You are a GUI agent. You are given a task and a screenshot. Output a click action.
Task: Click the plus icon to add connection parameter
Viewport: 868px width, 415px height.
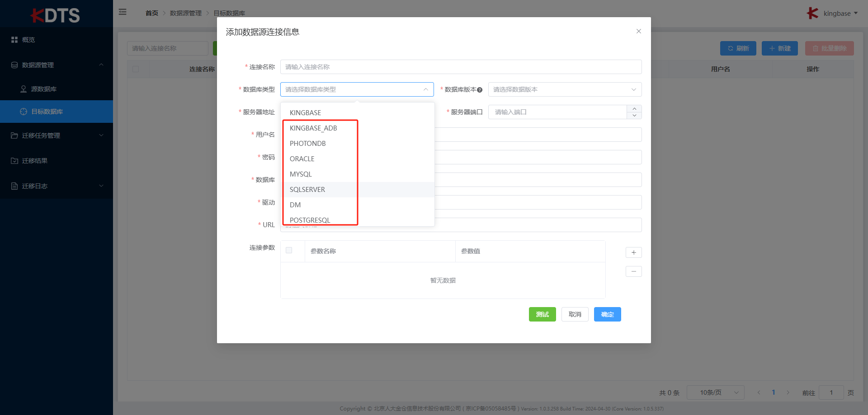click(633, 252)
